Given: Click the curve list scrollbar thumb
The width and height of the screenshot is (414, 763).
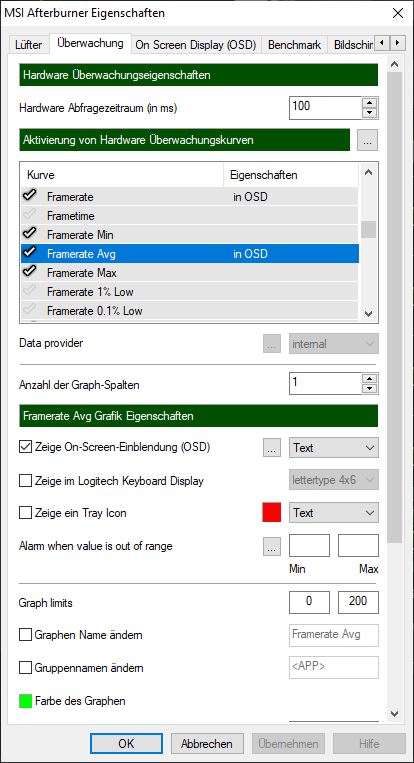Looking at the screenshot, I should pos(368,229).
